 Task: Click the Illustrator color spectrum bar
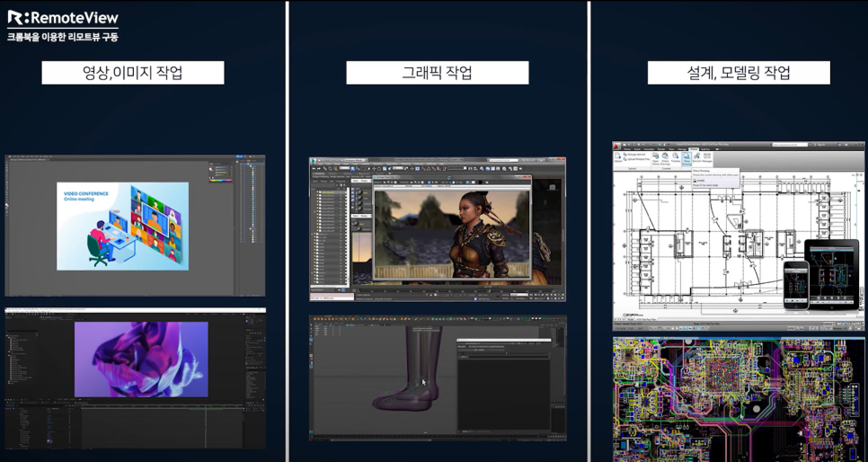point(220,181)
